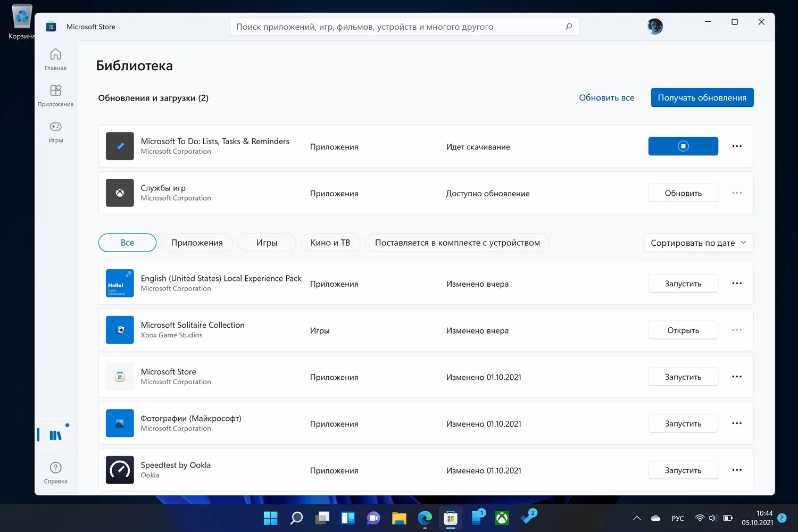Open the Приложения section in sidebar
Image resolution: width=798 pixels, height=532 pixels.
pyautogui.click(x=56, y=96)
